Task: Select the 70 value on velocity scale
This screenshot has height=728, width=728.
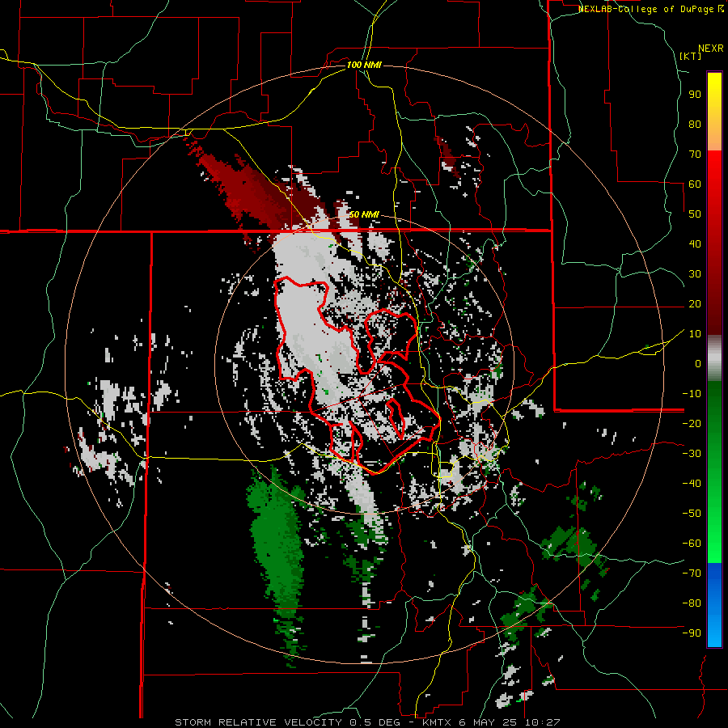Action: point(695,154)
